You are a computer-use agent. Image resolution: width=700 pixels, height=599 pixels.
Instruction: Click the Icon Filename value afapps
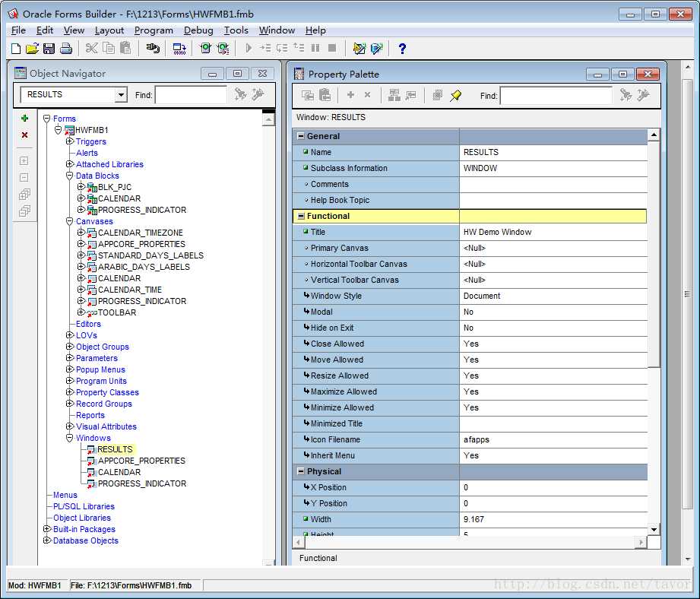pyautogui.click(x=477, y=439)
